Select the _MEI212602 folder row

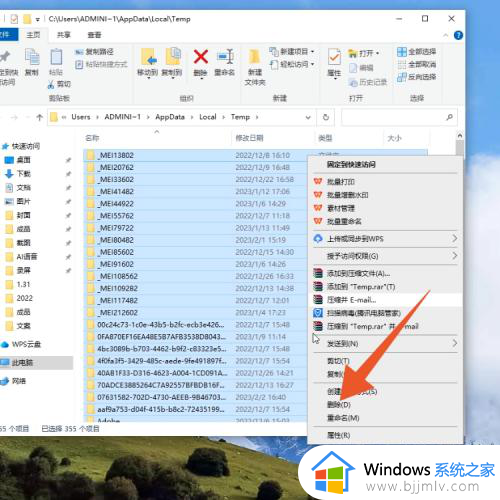(x=195, y=313)
